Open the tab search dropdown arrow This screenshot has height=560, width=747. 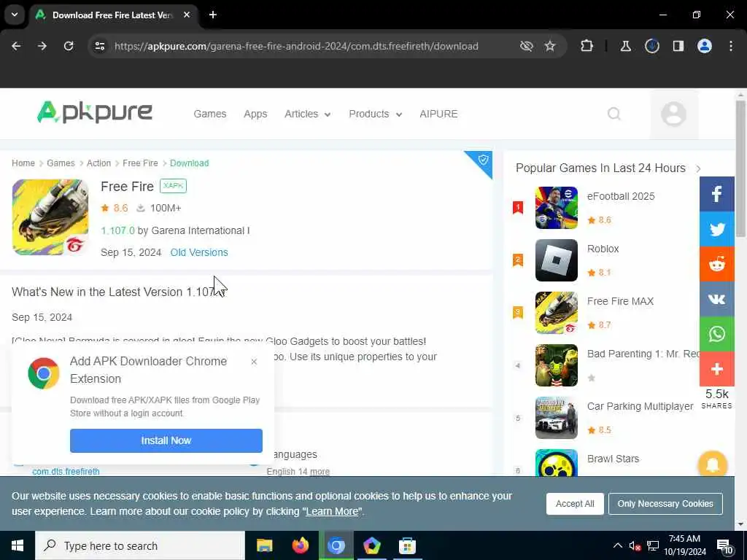[15, 15]
